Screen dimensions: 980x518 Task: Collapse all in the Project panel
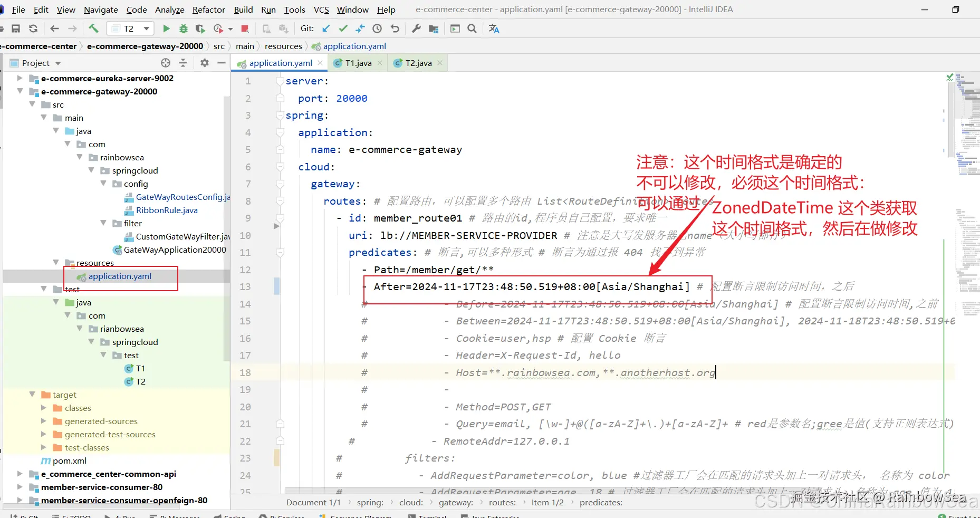183,63
